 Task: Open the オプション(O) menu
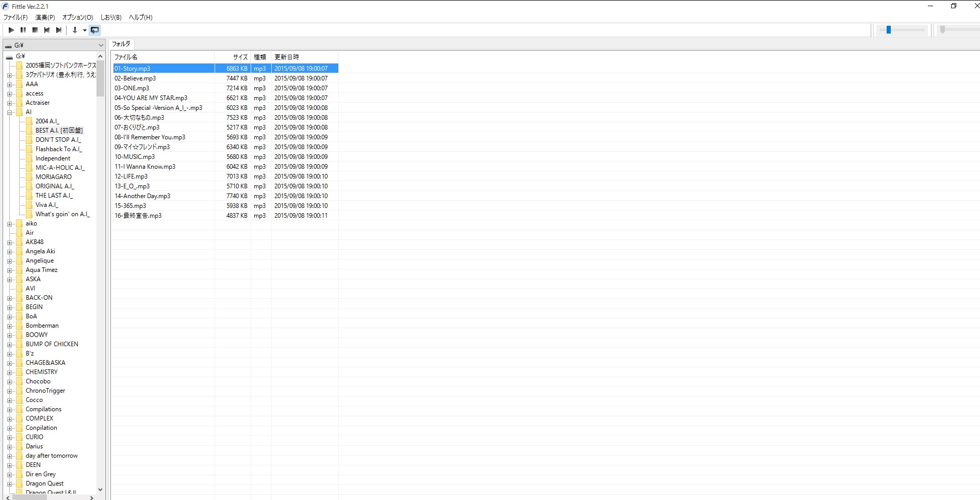pyautogui.click(x=77, y=17)
